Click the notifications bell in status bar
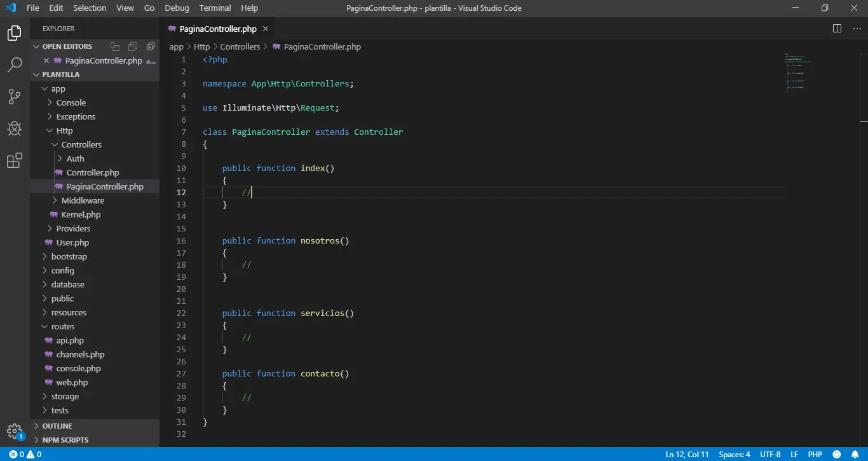Viewport: 868px width, 461px height. pos(854,454)
